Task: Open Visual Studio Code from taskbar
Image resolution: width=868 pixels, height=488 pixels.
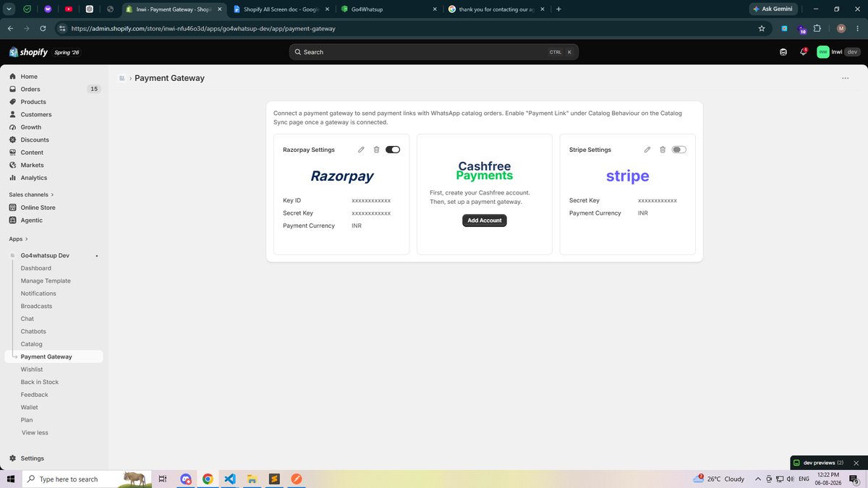Action: pos(229,479)
